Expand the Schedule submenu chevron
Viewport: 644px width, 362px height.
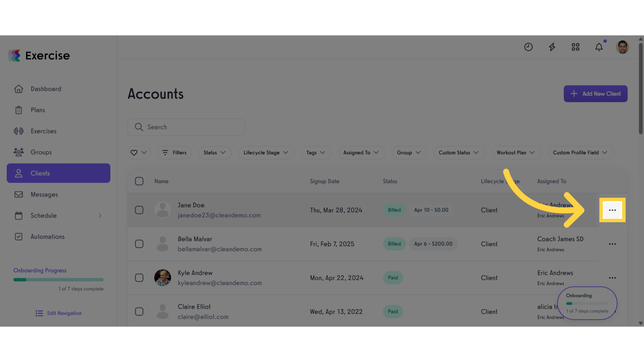click(x=100, y=216)
